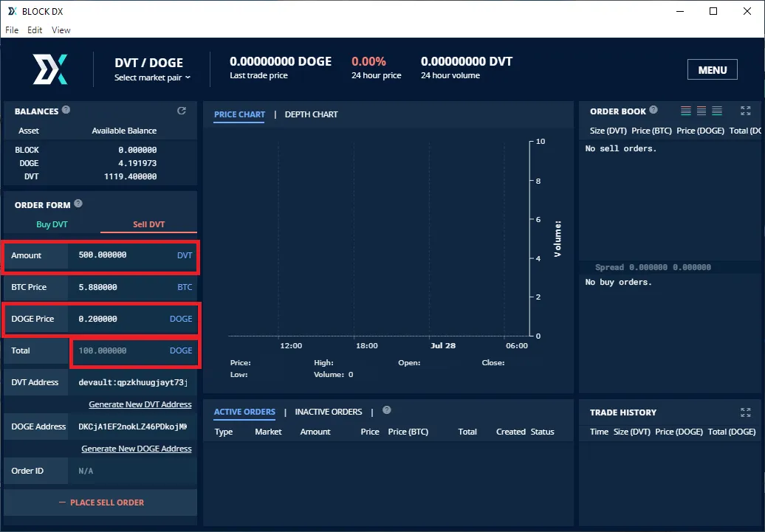
Task: Open the Select market pair dropdown
Action: 152,77
